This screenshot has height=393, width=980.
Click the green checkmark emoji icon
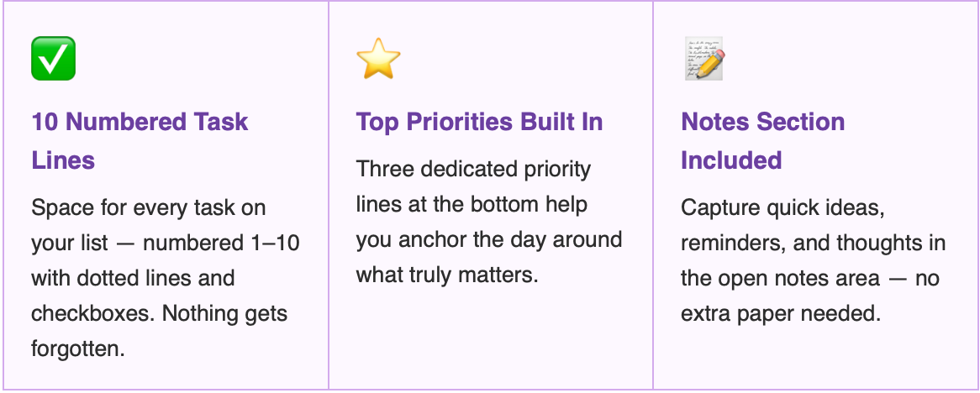(x=54, y=58)
